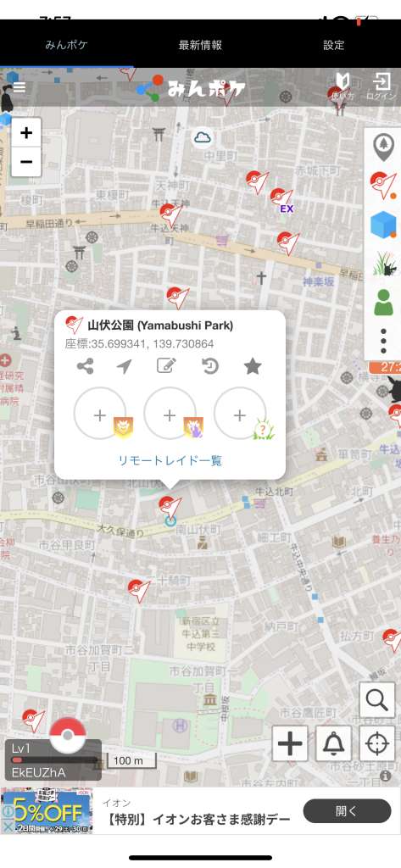Share Yamabushi Park location
This screenshot has width=401, height=868.
point(85,366)
